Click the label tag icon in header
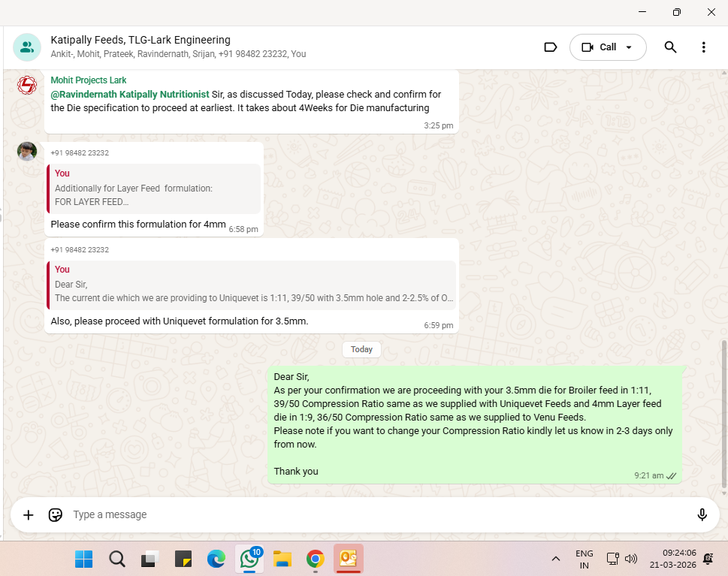This screenshot has width=728, height=576. click(550, 47)
